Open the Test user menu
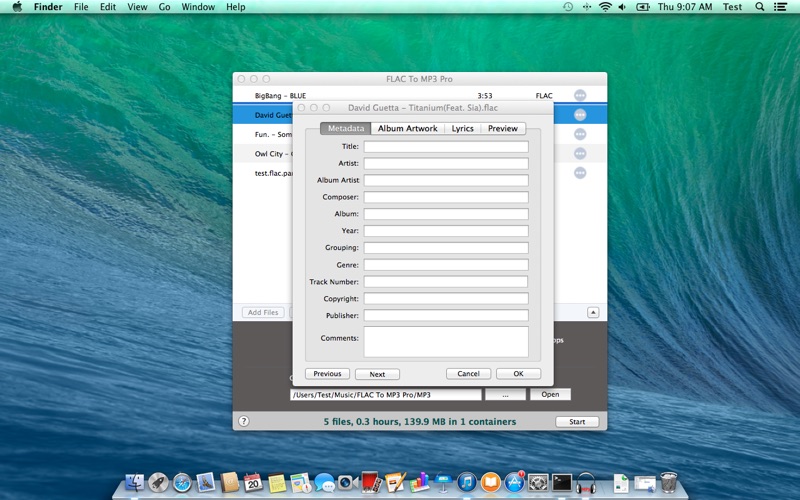Viewport: 800px width, 500px height. pyautogui.click(x=732, y=7)
